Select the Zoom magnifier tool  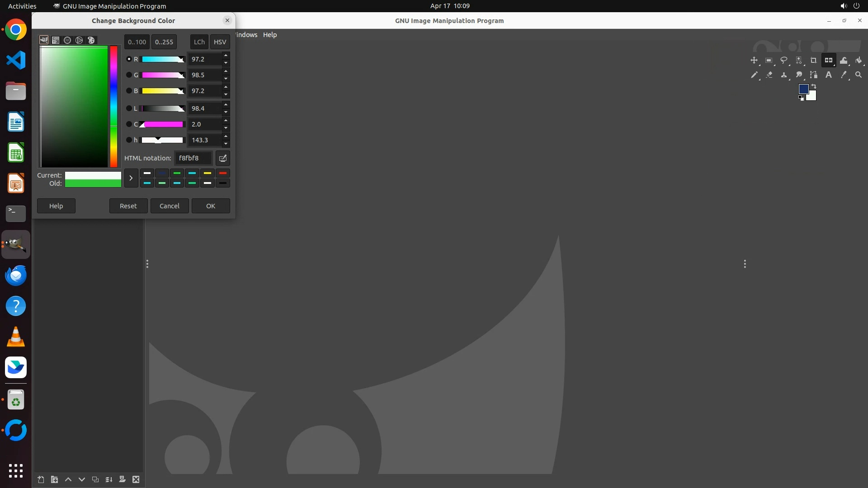pyautogui.click(x=859, y=75)
